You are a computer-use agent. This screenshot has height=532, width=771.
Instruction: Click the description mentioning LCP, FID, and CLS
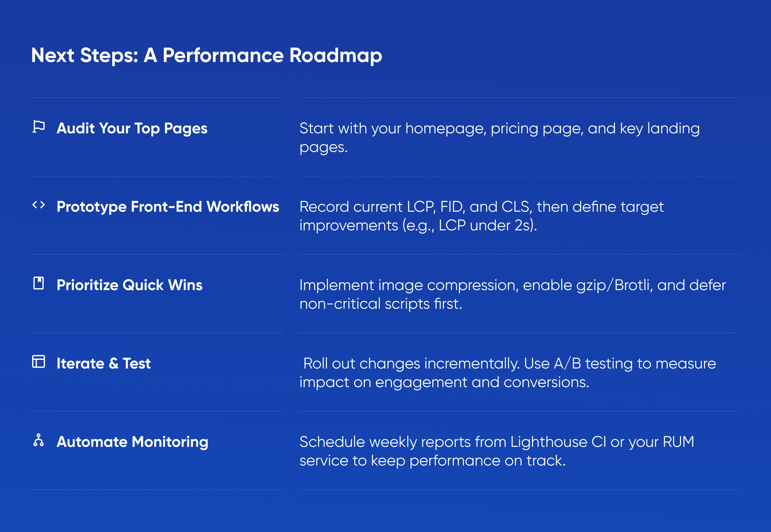coord(481,216)
